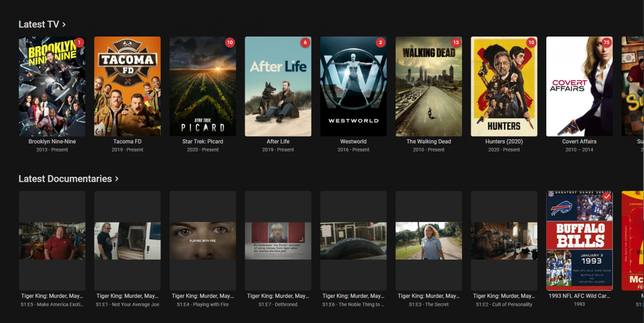The image size is (644, 323).
Task: Open the After Life poster
Action: point(278,86)
